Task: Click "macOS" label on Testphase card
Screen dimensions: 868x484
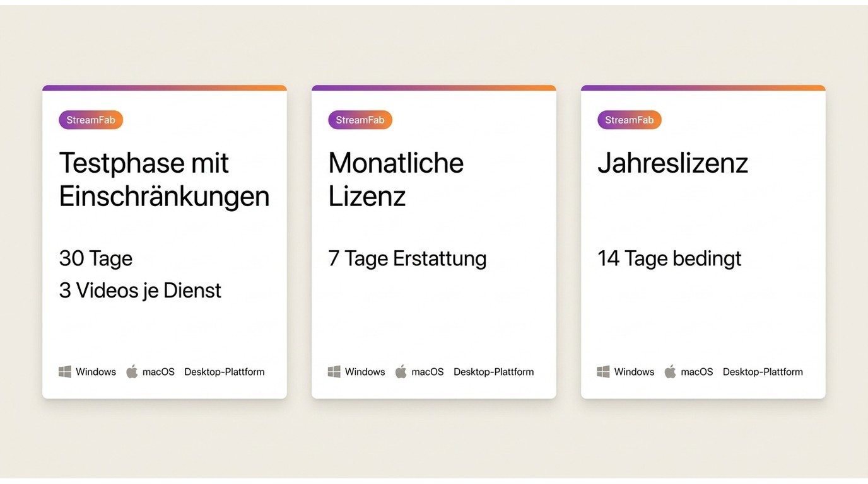Action: [x=158, y=372]
